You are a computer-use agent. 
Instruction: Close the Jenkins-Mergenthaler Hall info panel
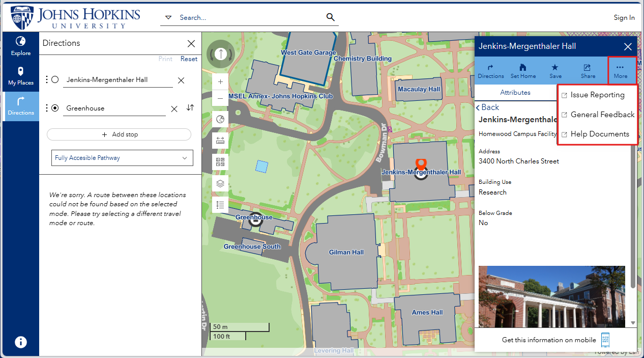[628, 47]
